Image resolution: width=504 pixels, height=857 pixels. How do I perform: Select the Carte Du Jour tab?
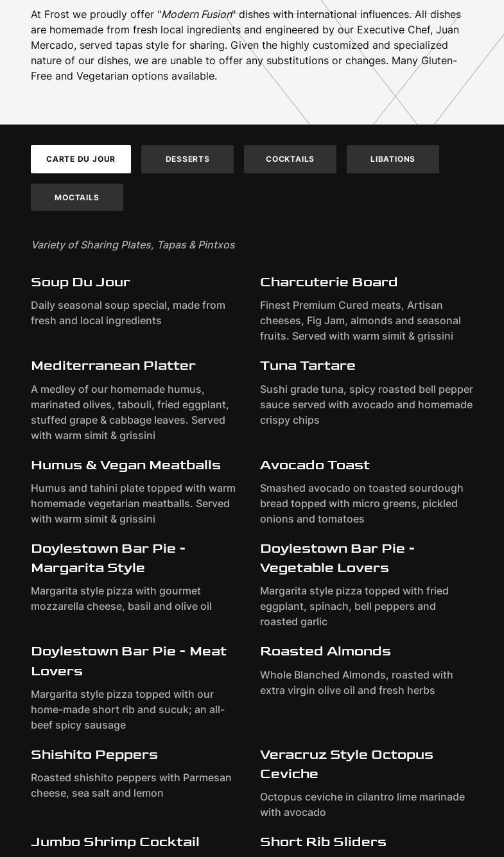click(81, 159)
